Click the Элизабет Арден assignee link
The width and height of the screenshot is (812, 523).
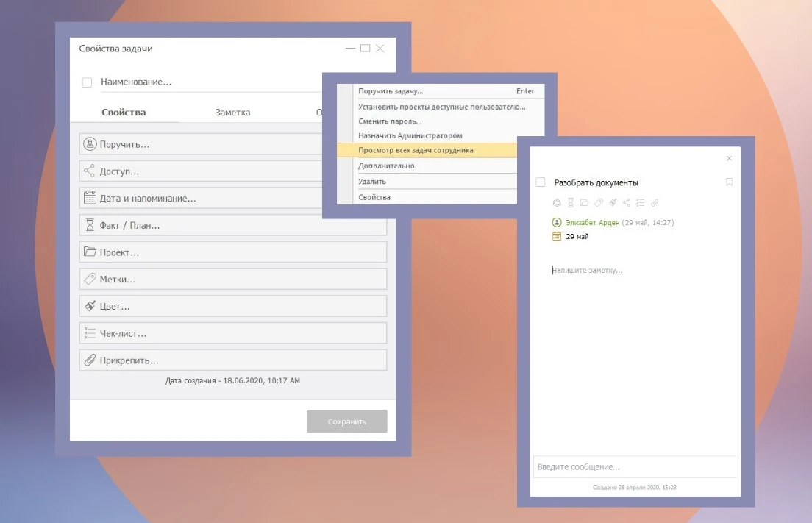pyautogui.click(x=593, y=222)
